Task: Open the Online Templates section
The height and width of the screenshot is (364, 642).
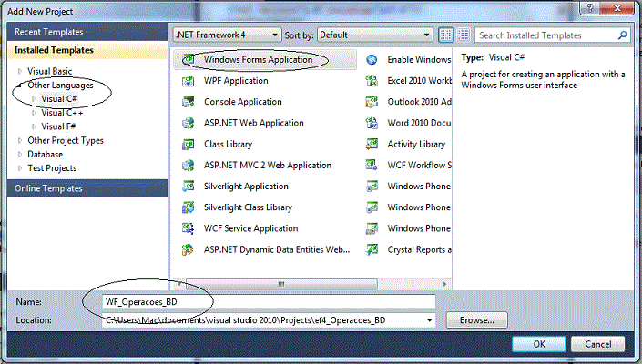Action: (87, 188)
